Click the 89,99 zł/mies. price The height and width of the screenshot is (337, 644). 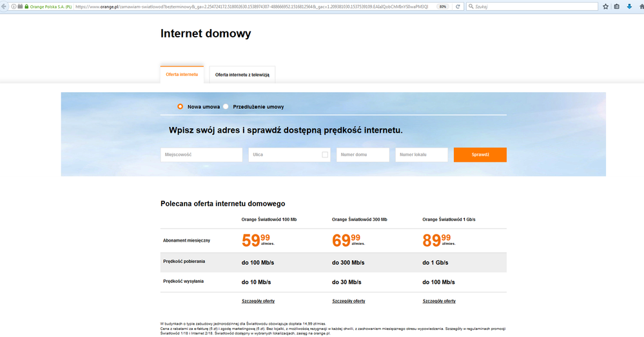pyautogui.click(x=439, y=240)
